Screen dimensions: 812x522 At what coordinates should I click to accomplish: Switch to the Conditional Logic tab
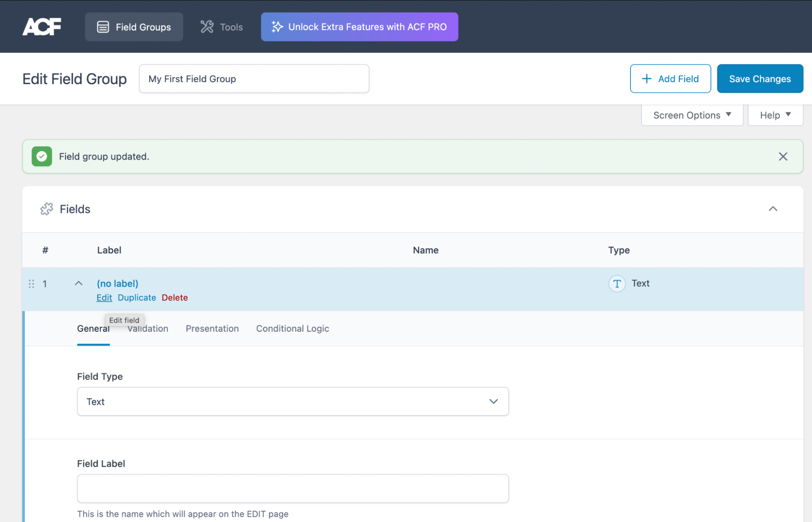(x=292, y=328)
